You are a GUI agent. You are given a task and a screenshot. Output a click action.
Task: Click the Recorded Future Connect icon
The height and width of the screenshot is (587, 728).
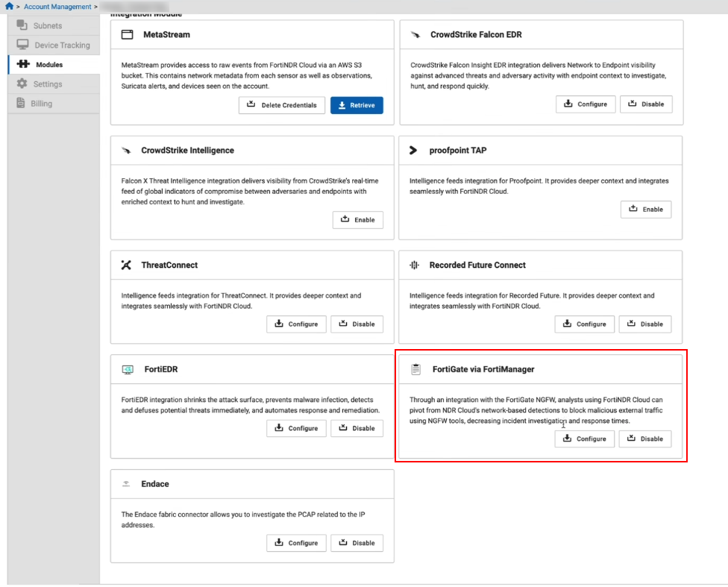click(x=415, y=264)
